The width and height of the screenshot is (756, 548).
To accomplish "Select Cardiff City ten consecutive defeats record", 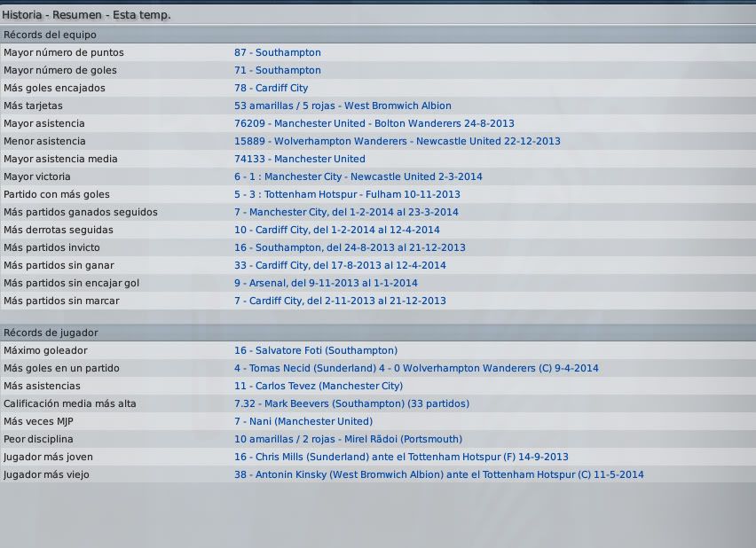I will (337, 230).
